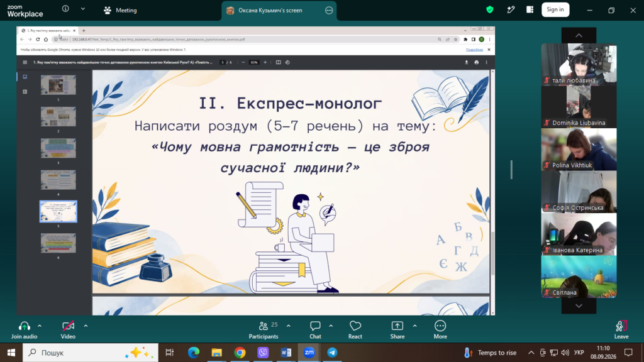This screenshot has width=644, height=362.
Task: Click the Leave meeting button
Action: click(x=621, y=330)
